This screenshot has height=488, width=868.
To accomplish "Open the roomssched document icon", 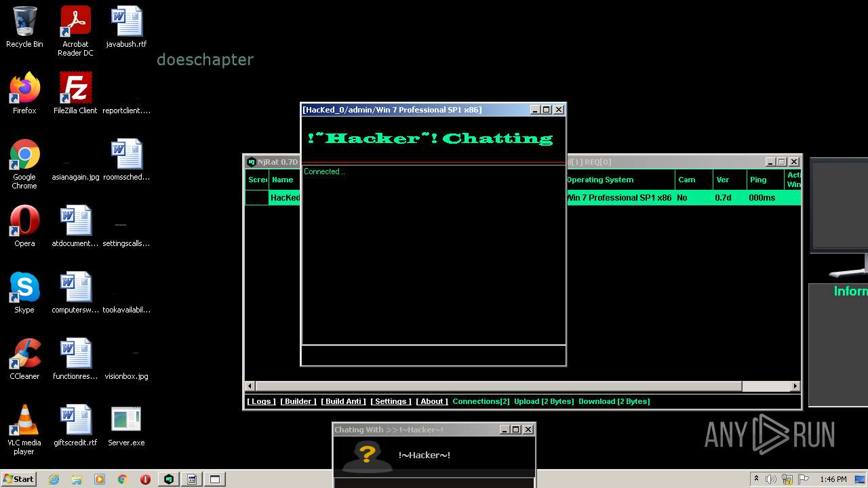I will [126, 160].
